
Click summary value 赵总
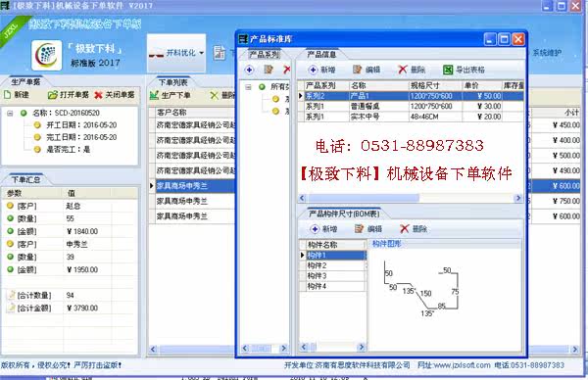pyautogui.click(x=73, y=206)
